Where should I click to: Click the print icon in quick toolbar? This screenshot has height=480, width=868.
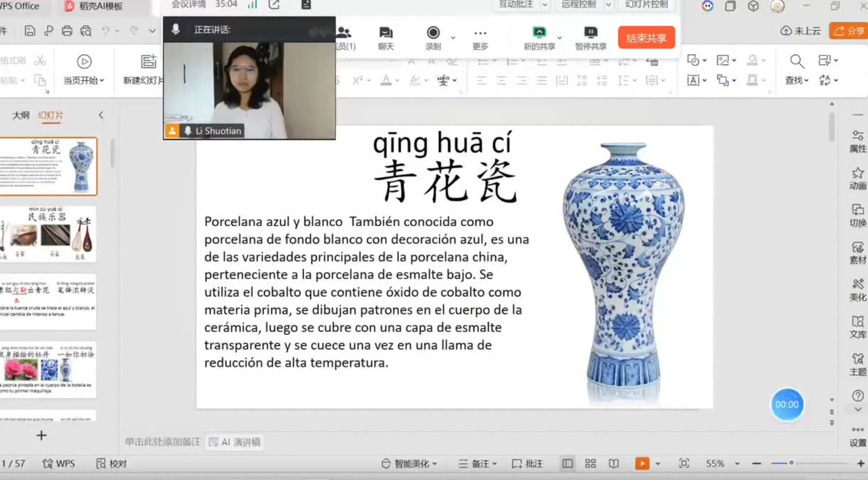tap(67, 31)
